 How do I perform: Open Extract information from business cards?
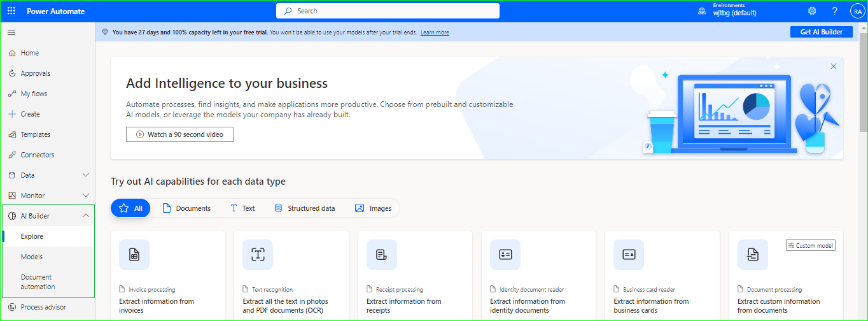[651, 306]
